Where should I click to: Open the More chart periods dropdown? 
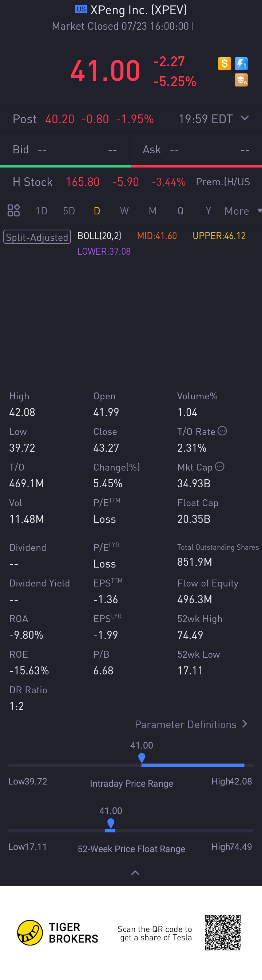243,211
